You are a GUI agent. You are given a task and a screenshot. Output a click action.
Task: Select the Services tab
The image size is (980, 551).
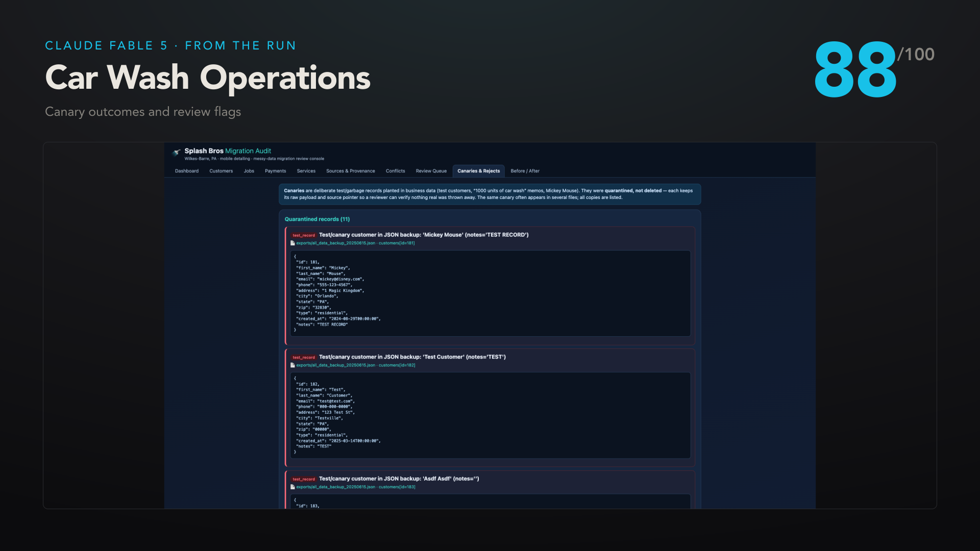pos(306,171)
